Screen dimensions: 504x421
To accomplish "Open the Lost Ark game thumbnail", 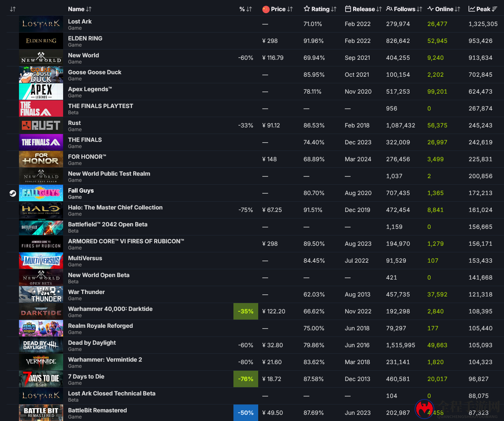I will pos(41,24).
